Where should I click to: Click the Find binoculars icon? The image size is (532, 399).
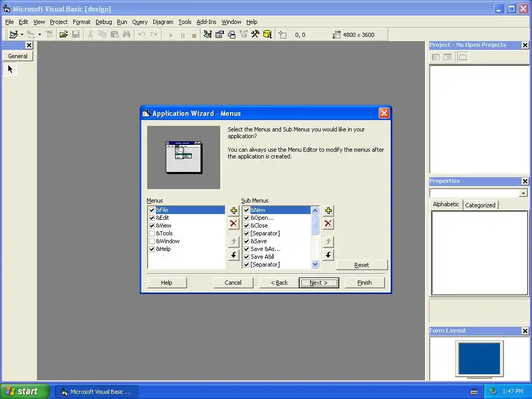pyautogui.click(x=127, y=34)
